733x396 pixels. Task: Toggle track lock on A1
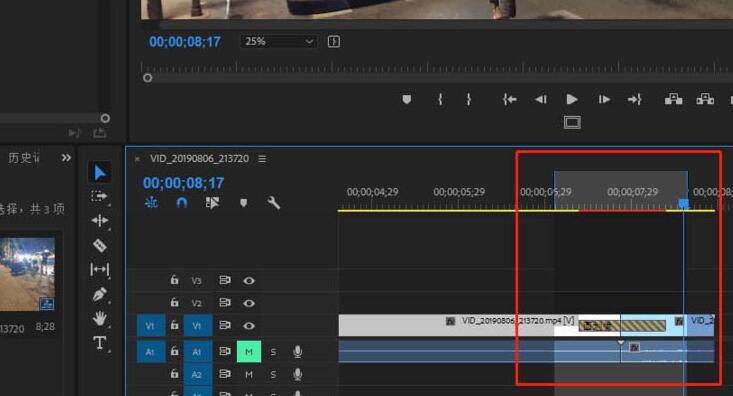[x=174, y=351]
